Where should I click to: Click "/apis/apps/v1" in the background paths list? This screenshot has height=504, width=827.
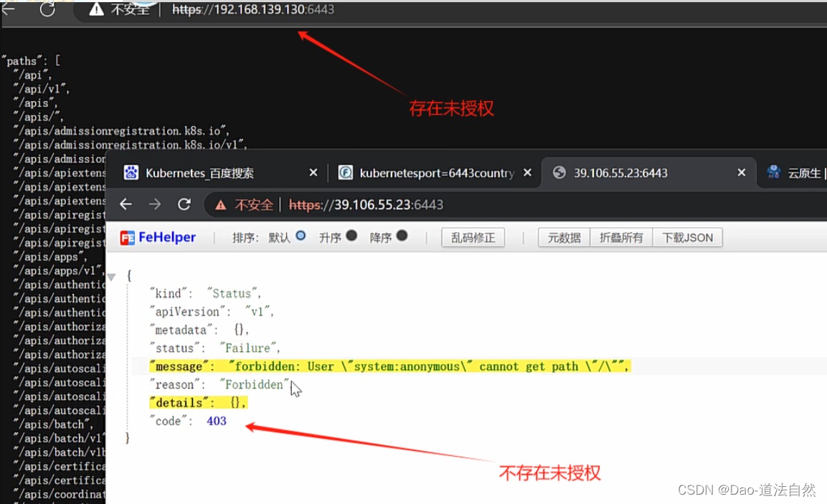pyautogui.click(x=59, y=270)
